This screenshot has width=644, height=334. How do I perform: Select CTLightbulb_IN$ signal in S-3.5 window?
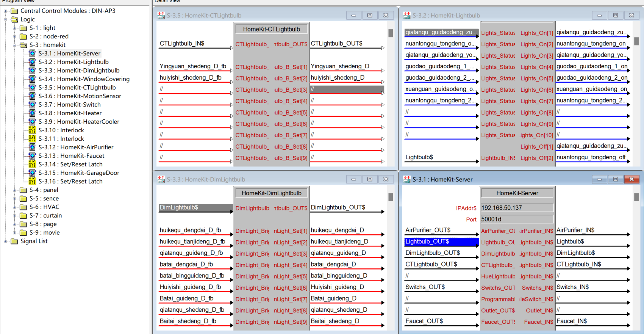[182, 44]
